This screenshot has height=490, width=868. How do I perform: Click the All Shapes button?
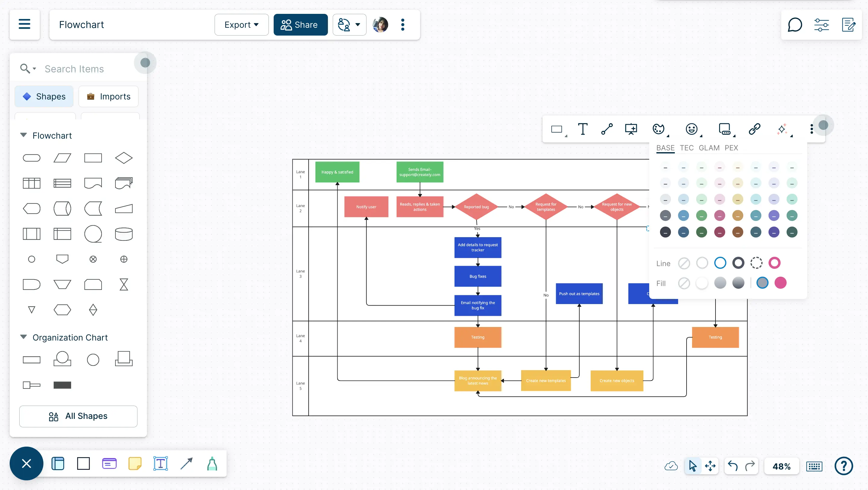pyautogui.click(x=78, y=416)
